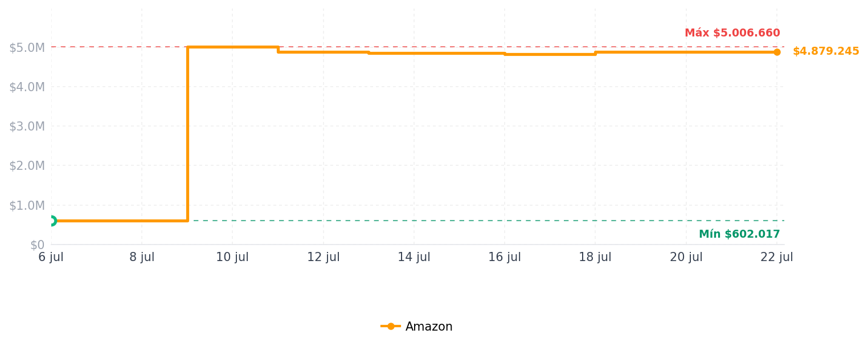Click the 20 jul axis label
Image resolution: width=868 pixels, height=346 pixels.
[686, 258]
